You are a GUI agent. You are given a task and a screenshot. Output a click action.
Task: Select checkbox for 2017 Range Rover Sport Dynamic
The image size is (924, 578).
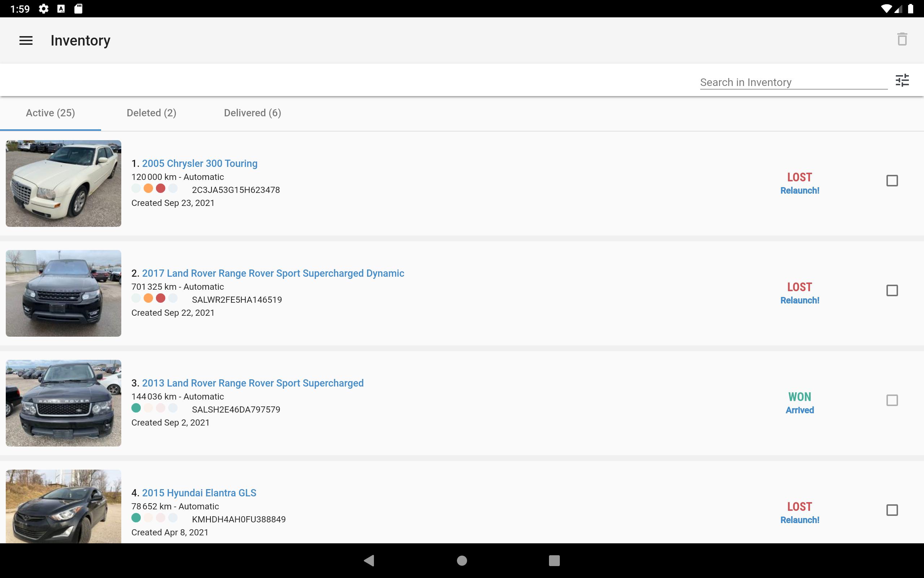(892, 290)
